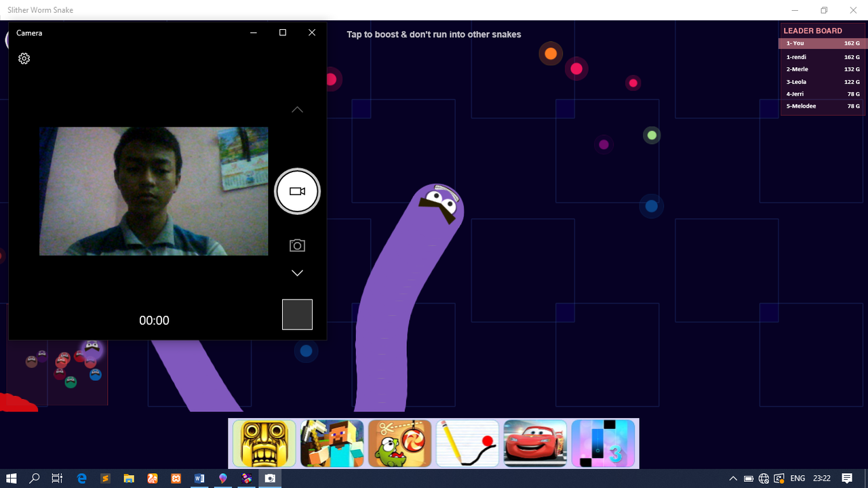This screenshot has height=488, width=868.
Task: Open the display sync tray icon with the orange dot
Action: point(779,479)
